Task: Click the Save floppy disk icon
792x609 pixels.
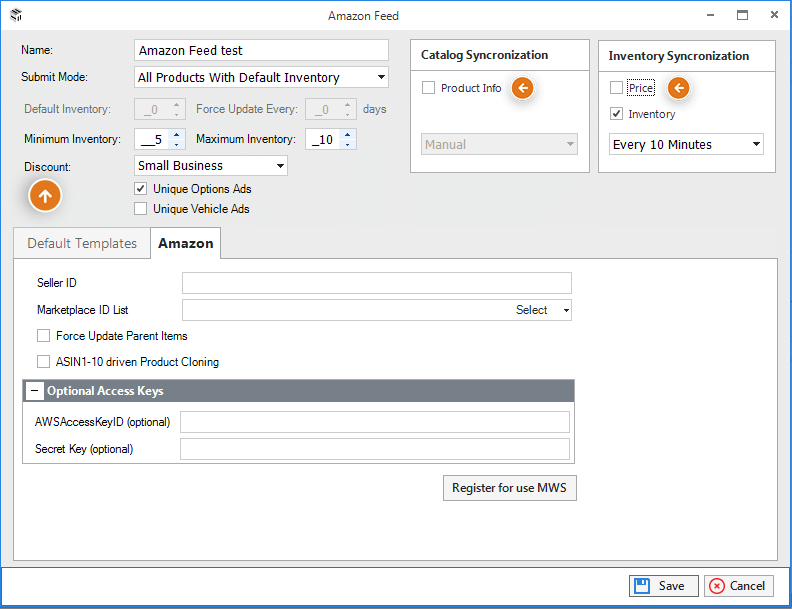Action: coord(641,586)
